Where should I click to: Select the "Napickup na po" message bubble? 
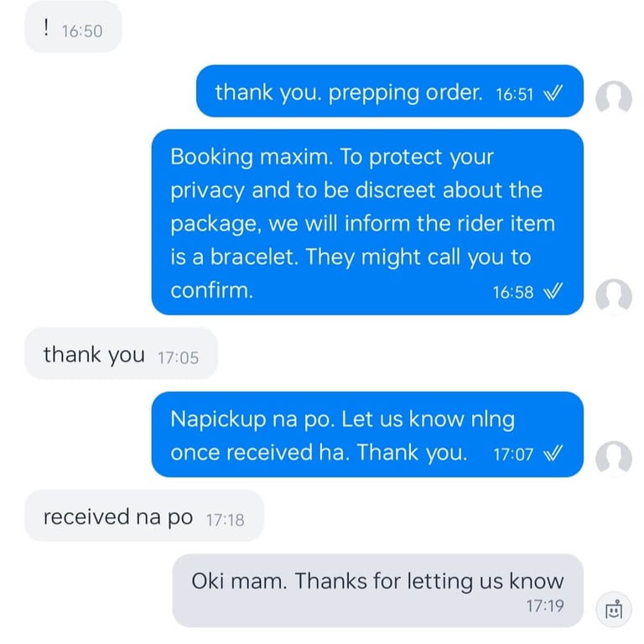coord(367,434)
